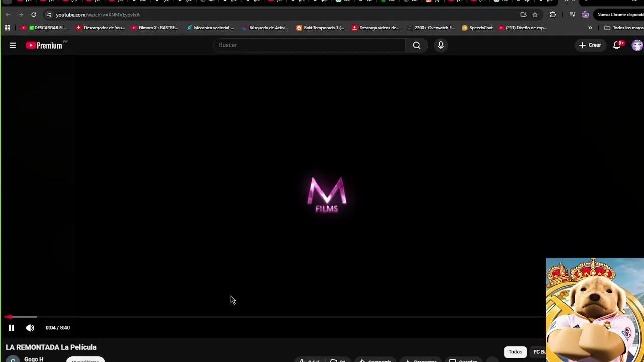This screenshot has height=362, width=644.
Task: Open the Búsqueda de Activi... bookmark
Action: coord(265,28)
